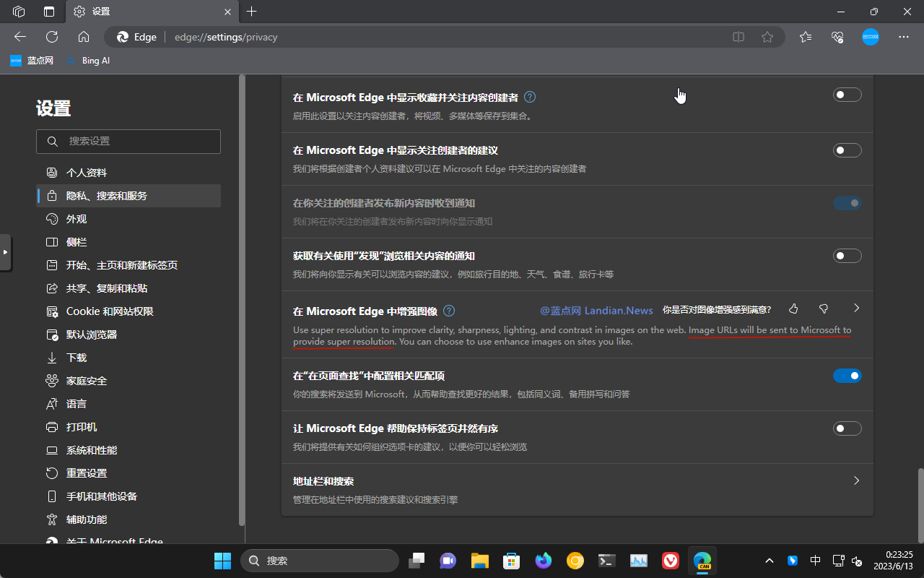Go to home page icon
The image size is (924, 578).
pyautogui.click(x=84, y=37)
